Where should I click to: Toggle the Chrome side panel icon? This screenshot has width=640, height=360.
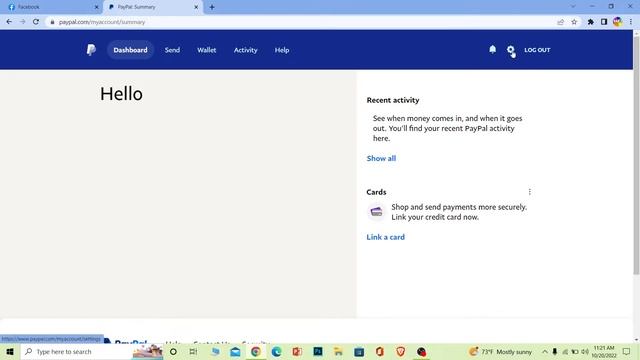(x=604, y=22)
